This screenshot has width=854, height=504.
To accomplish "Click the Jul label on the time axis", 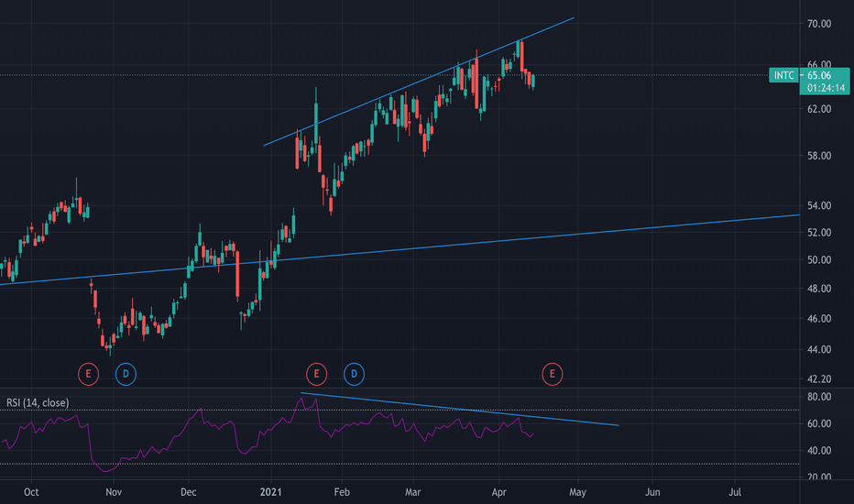I will click(735, 492).
